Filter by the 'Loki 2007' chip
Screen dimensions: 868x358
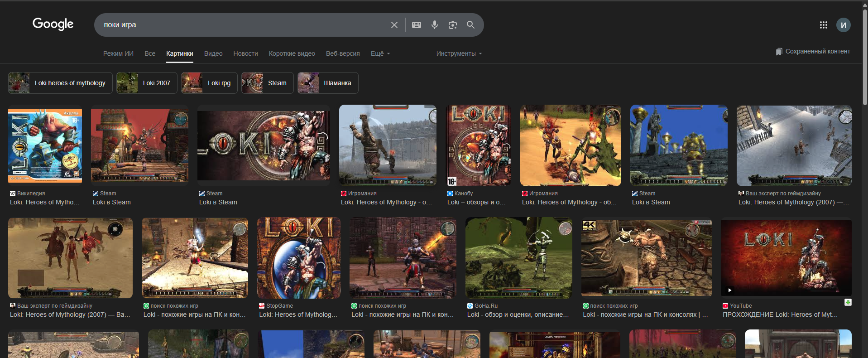coord(147,83)
